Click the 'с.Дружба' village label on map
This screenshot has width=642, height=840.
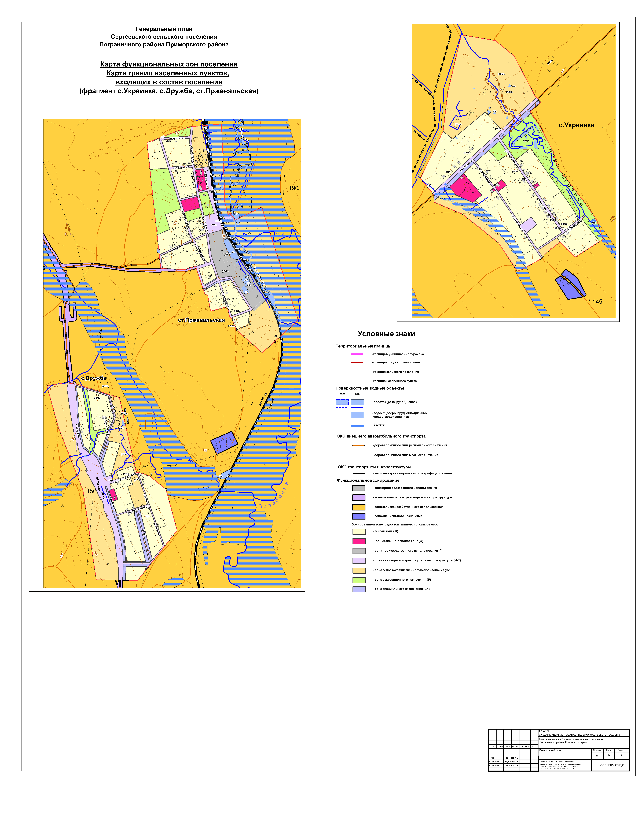click(x=94, y=378)
